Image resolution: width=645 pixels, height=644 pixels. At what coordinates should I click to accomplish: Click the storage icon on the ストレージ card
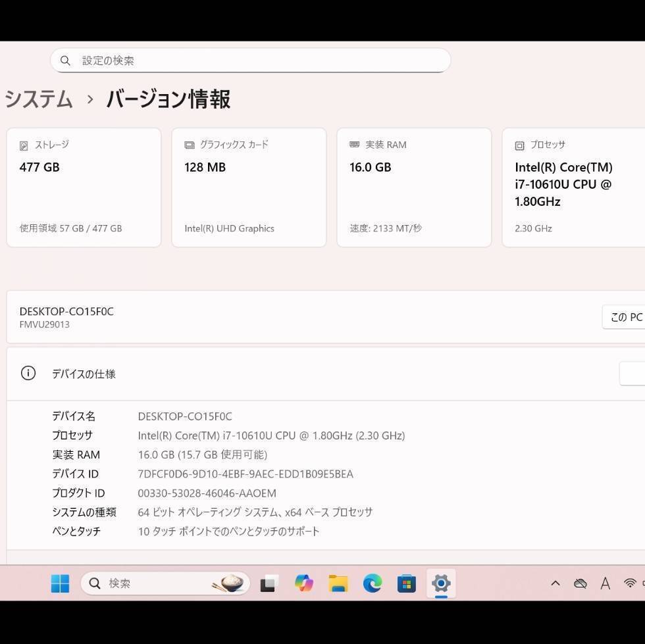click(24, 145)
